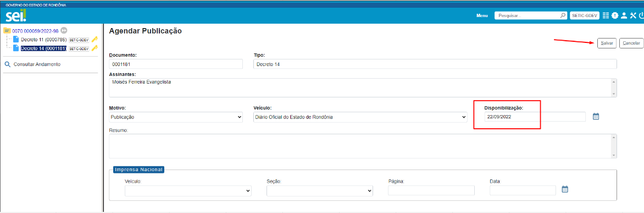This screenshot has width=644, height=213.
Task: Open the Disponibilização calendar picker
Action: 596,116
